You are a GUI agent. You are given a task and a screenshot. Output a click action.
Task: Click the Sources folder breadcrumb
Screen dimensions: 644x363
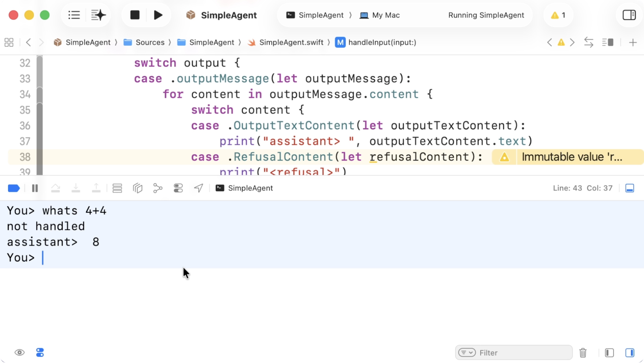click(x=150, y=42)
